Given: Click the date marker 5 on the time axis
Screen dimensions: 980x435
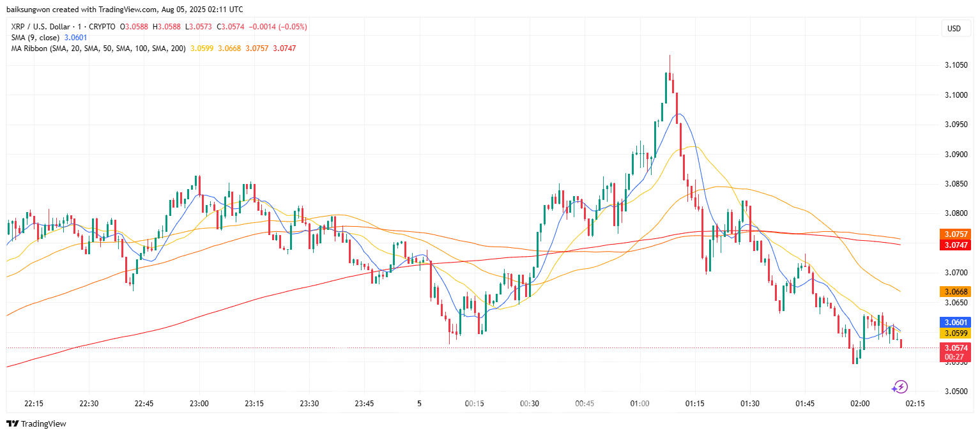Looking at the screenshot, I should 420,404.
